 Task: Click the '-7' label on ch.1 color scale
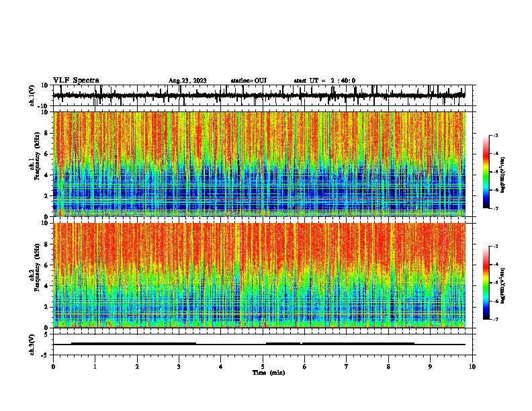[495, 209]
